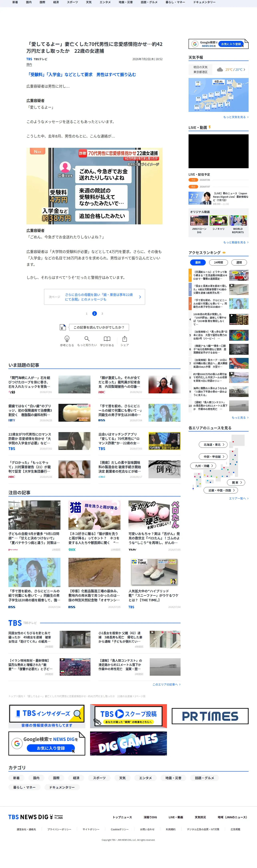Click the もっと知りたい magnifier reaction icon
This screenshot has height=868, width=257.
coord(87,339)
